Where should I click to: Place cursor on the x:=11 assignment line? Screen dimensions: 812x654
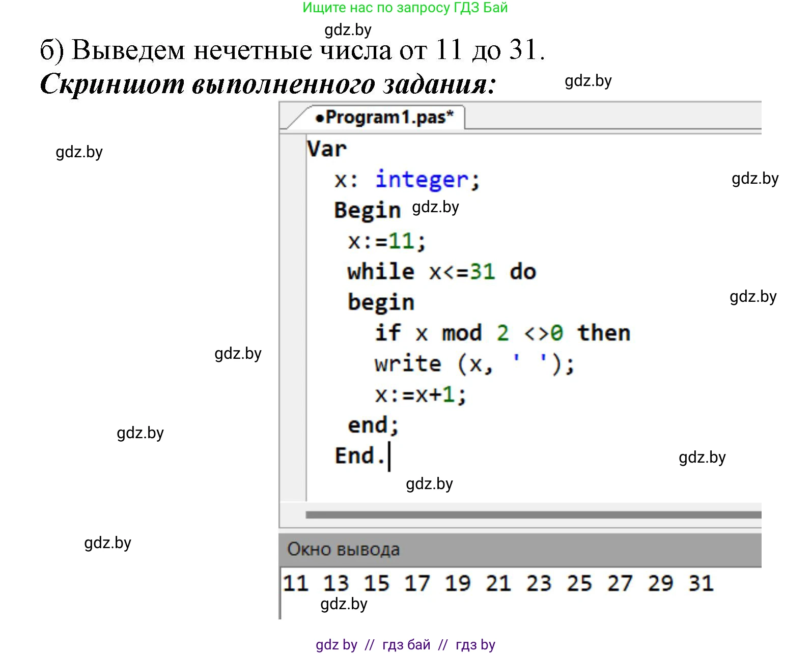tap(386, 241)
